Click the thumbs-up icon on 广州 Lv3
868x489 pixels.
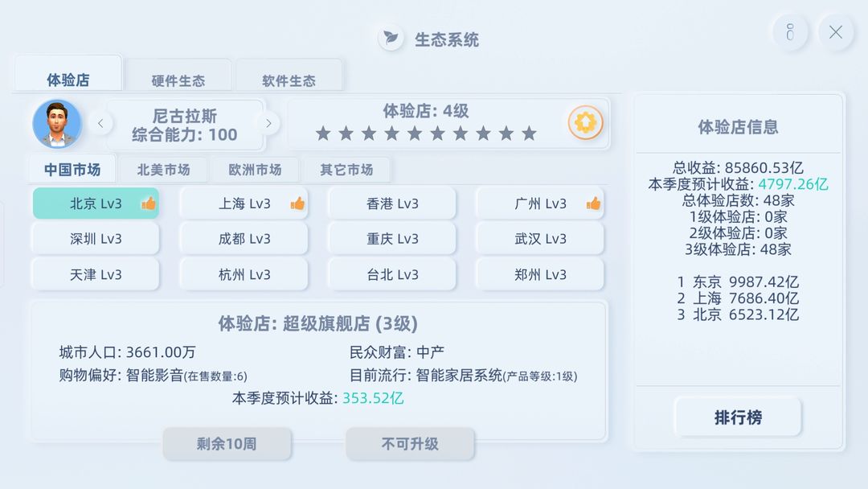coord(593,203)
